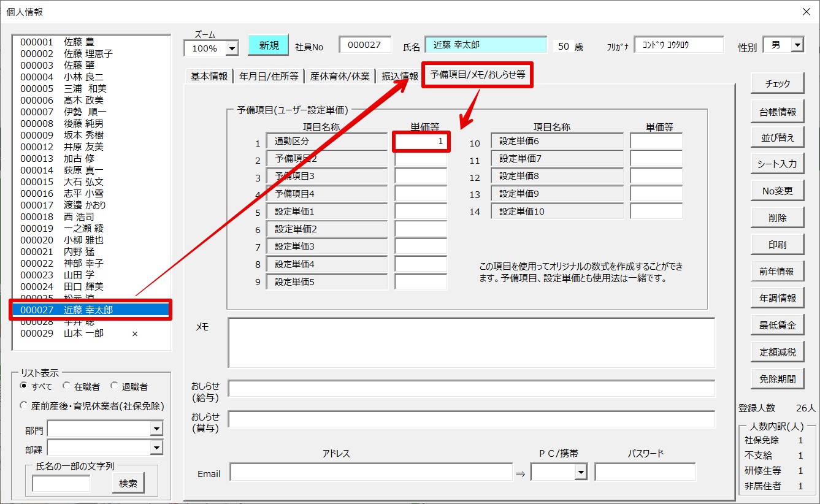This screenshot has width=820, height=504.
Task: Click the メモ text area
Action: pos(471,343)
